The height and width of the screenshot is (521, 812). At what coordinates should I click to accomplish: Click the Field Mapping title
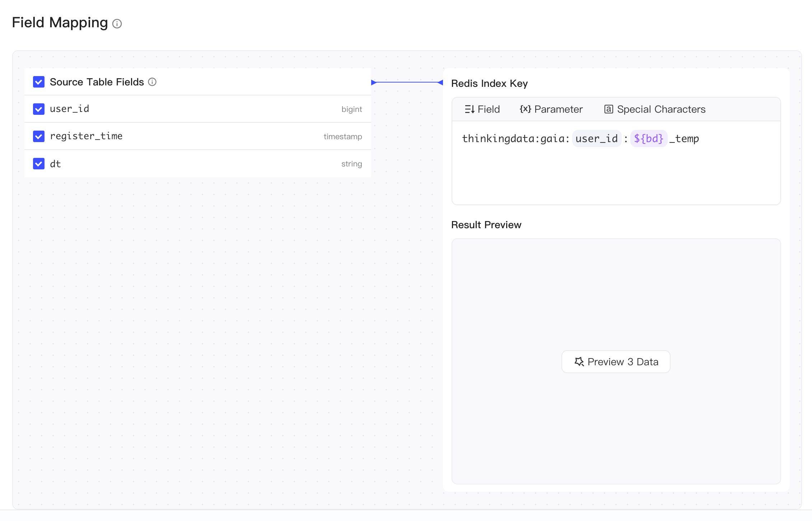[x=60, y=23]
